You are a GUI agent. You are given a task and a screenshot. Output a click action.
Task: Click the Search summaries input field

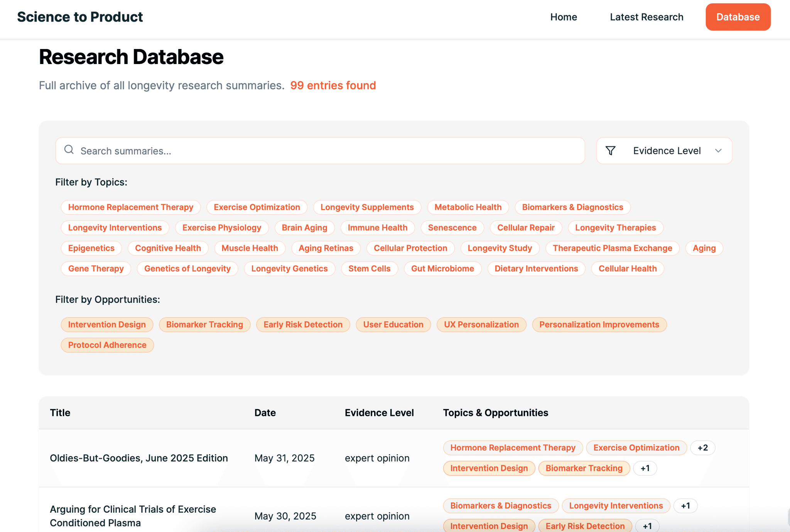coord(320,151)
